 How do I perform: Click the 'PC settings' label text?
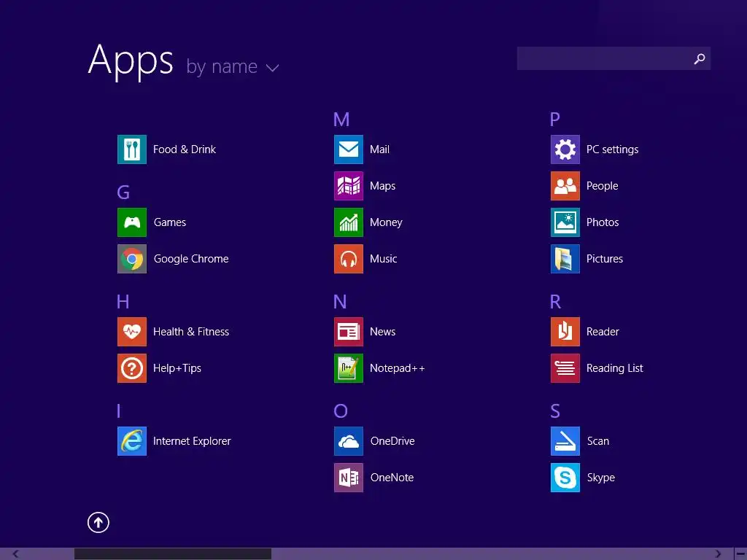612,149
